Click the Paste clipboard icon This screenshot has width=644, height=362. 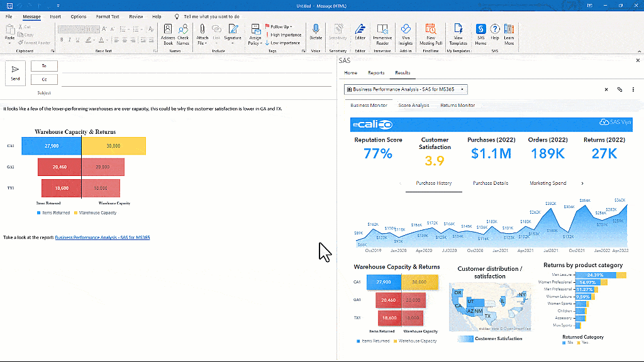(x=10, y=30)
